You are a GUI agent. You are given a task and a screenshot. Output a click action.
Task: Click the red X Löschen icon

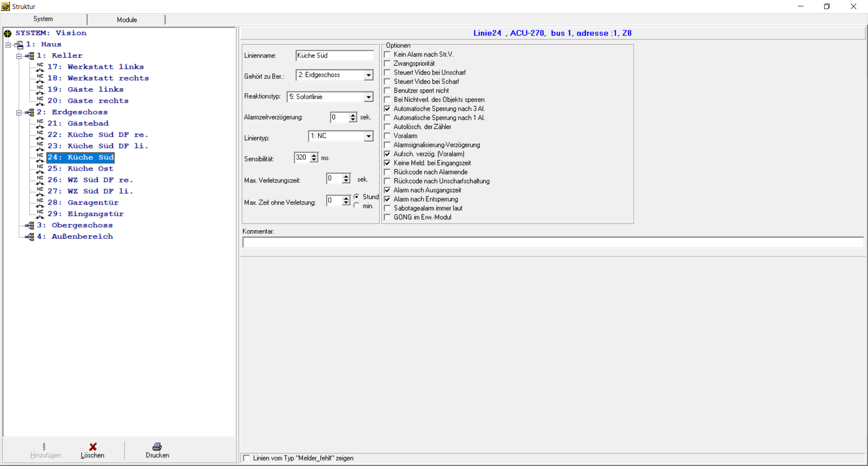coord(93,447)
